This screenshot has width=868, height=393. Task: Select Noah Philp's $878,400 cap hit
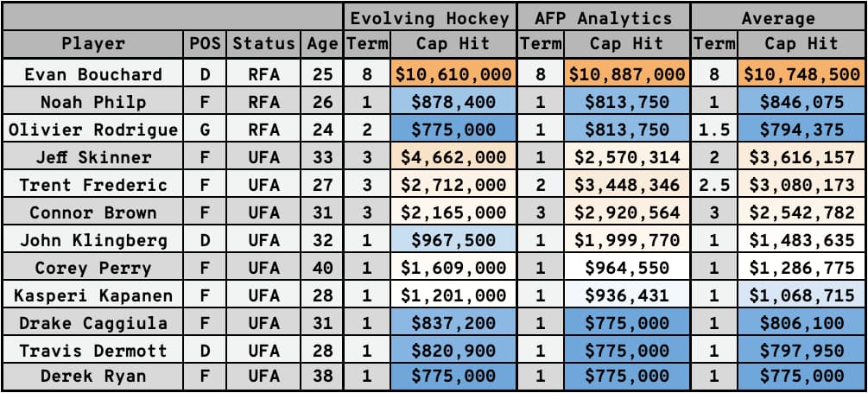point(453,102)
